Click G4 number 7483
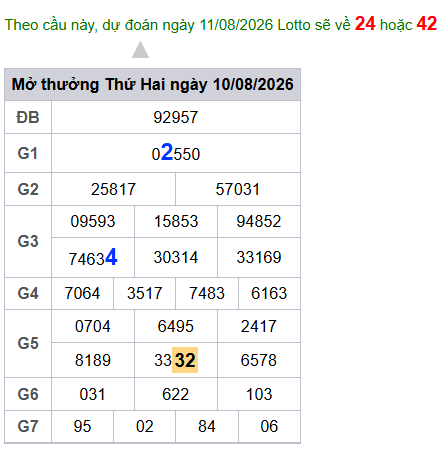443x450 pixels. pyautogui.click(x=207, y=293)
